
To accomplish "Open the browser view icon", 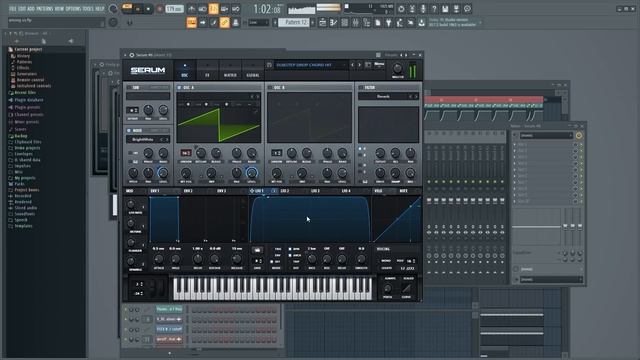I will (x=367, y=23).
